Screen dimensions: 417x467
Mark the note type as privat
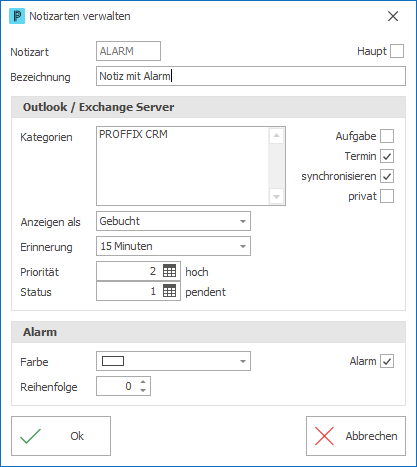(387, 196)
